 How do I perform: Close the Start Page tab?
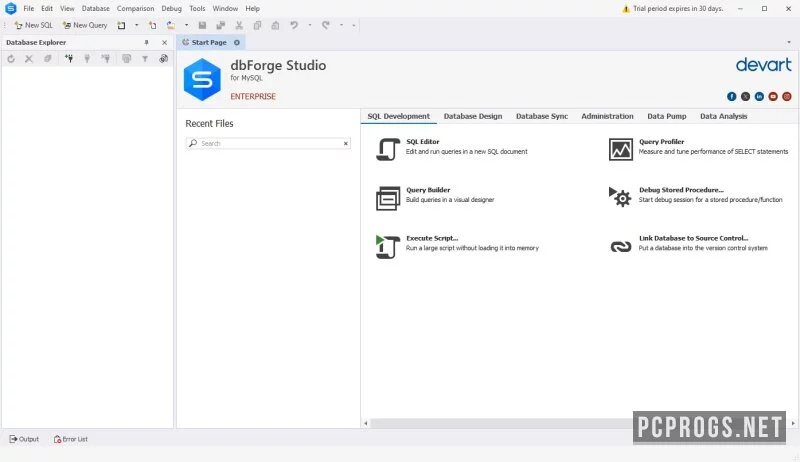click(237, 42)
